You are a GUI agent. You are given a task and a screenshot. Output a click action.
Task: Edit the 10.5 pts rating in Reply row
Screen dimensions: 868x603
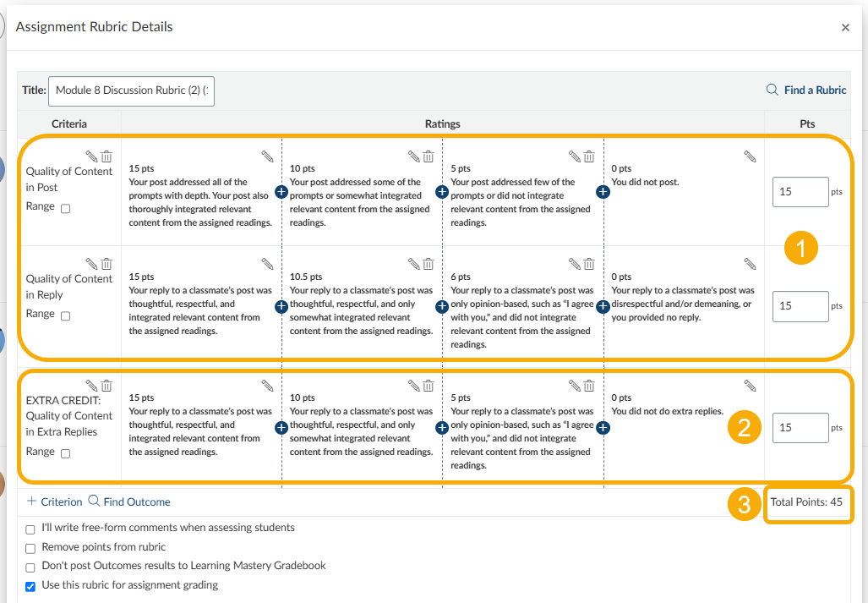413,264
